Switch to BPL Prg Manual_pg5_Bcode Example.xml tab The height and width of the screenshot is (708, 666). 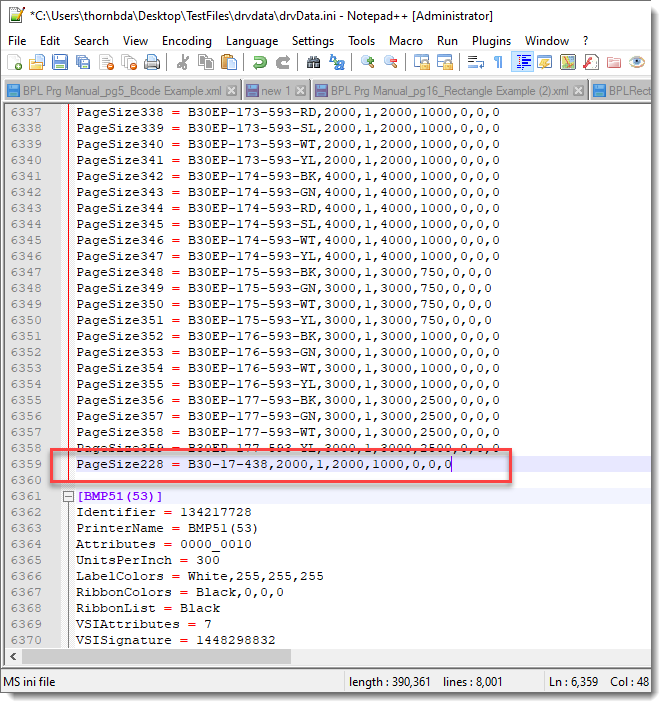(122, 91)
